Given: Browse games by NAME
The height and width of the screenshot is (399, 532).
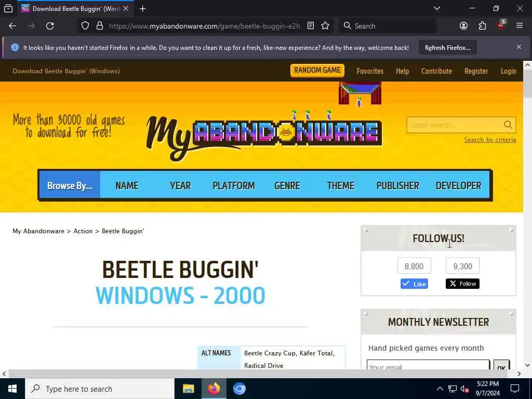Looking at the screenshot, I should tap(127, 185).
